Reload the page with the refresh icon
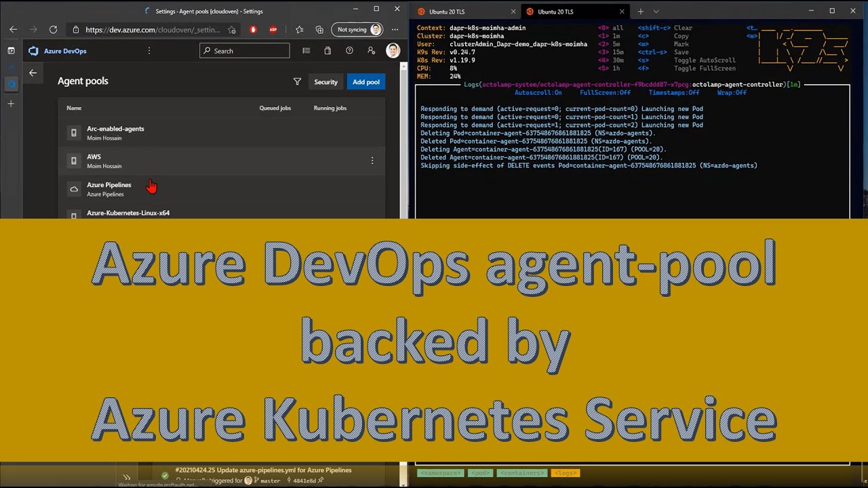This screenshot has height=488, width=868. point(53,30)
